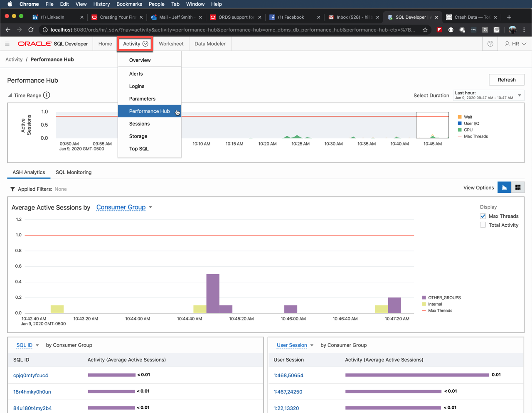532x413 pixels.
Task: Select Top SQL from Activity menu
Action: point(139,149)
